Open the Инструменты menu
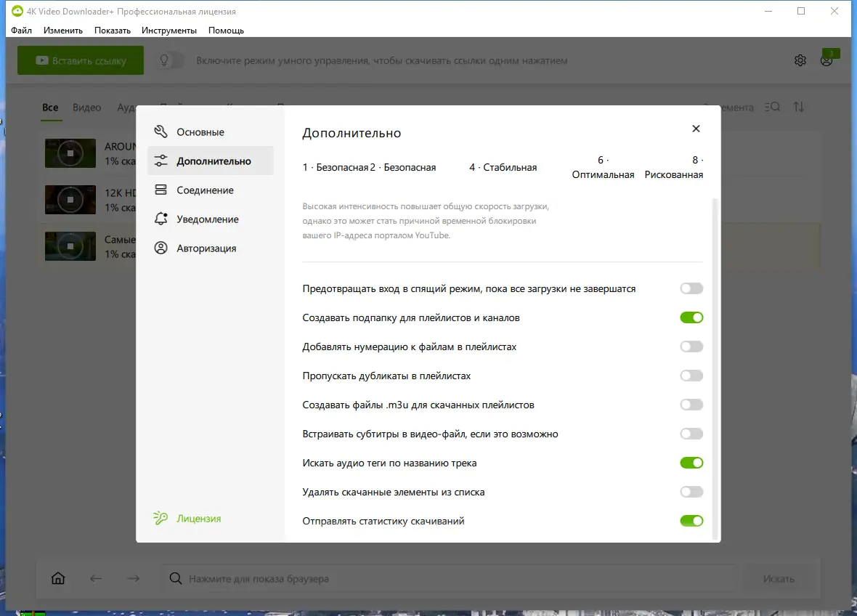The width and height of the screenshot is (857, 616). (x=168, y=31)
